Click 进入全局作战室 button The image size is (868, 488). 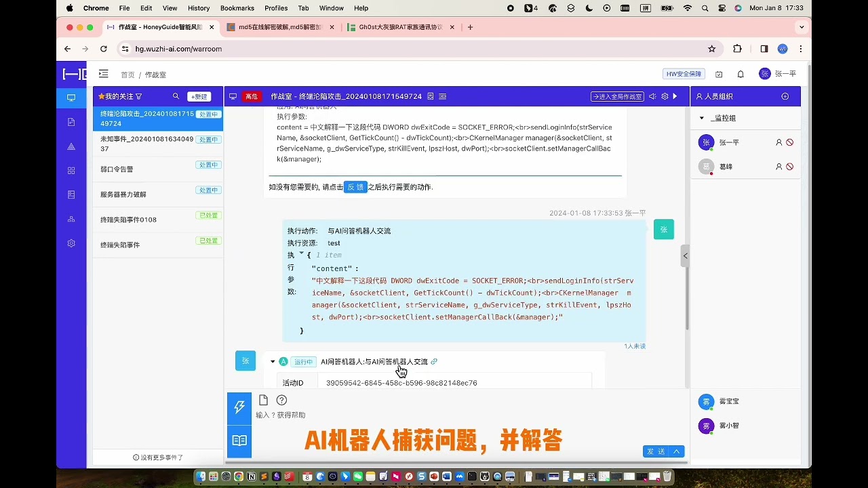617,96
